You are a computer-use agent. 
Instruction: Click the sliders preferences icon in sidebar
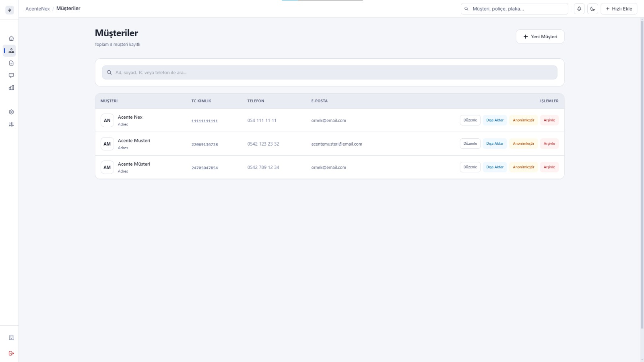pos(11,124)
